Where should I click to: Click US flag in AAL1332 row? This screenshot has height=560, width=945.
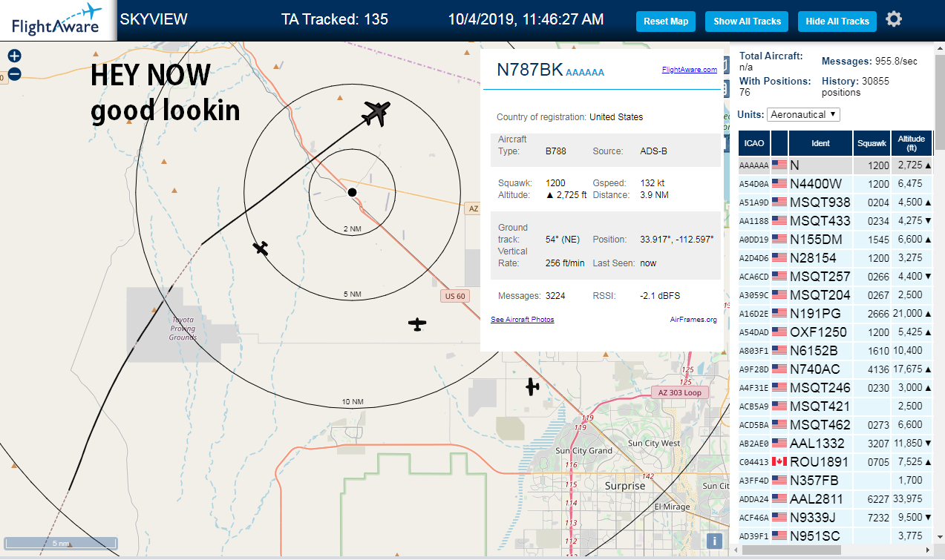coord(779,444)
